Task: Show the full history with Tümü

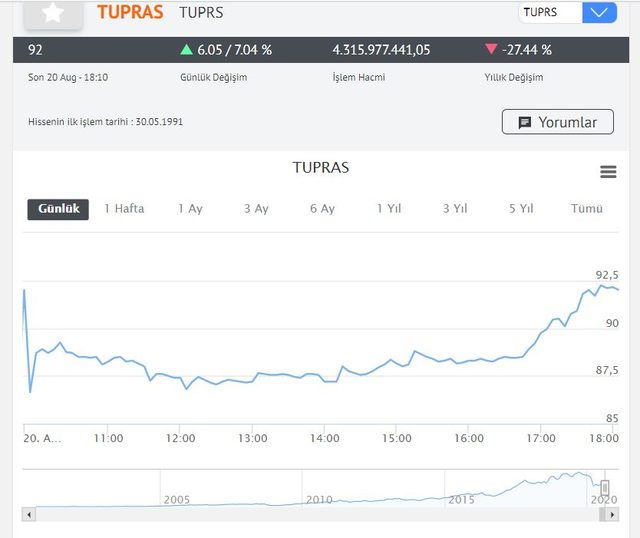Action: [x=587, y=209]
